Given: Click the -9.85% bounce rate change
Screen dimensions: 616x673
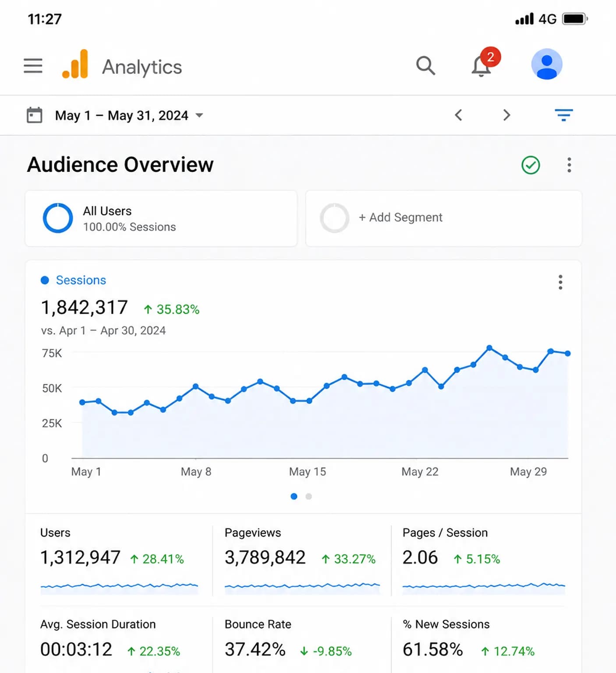Looking at the screenshot, I should point(326,651).
